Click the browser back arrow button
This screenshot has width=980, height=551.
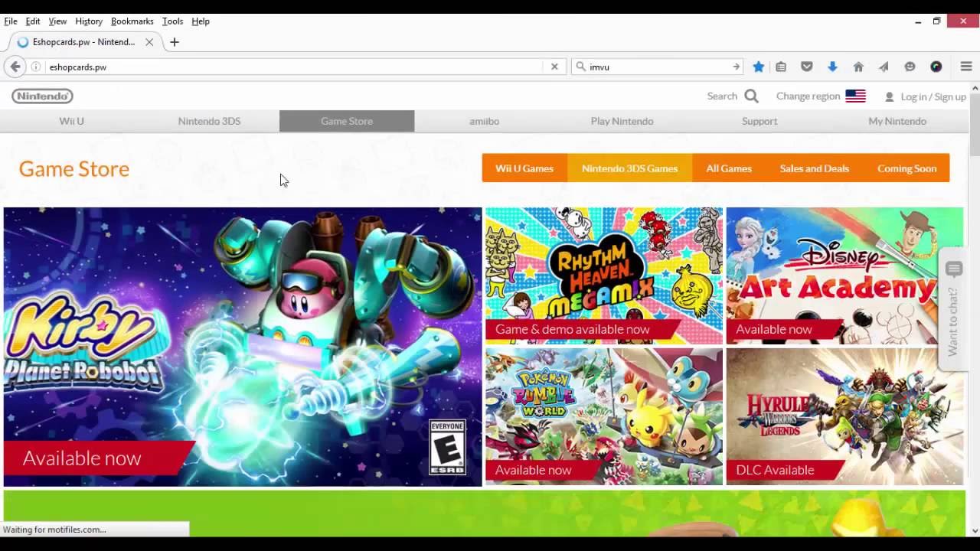[x=15, y=67]
